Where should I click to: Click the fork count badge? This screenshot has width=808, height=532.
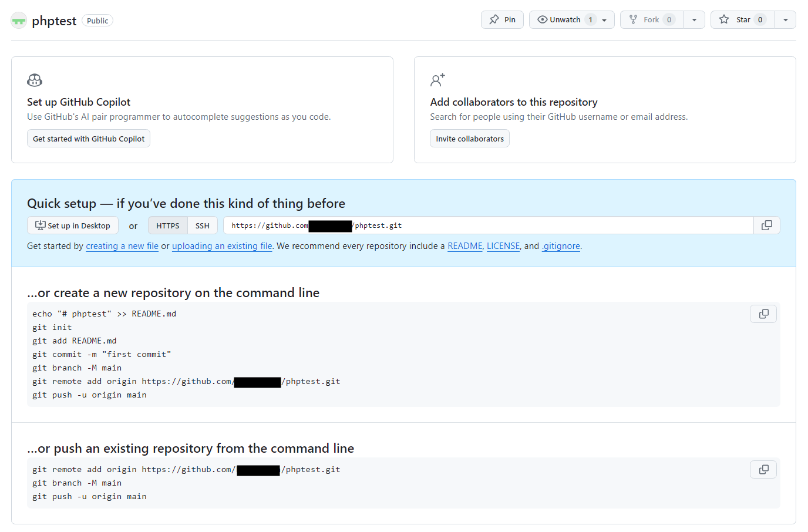669,19
